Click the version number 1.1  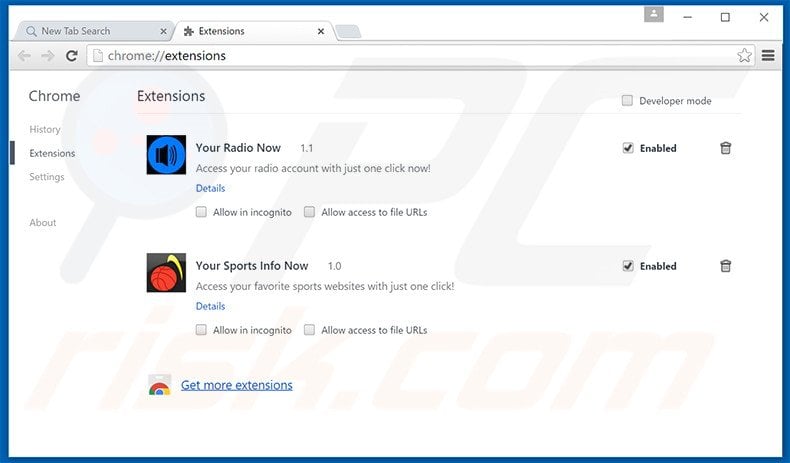(x=307, y=148)
